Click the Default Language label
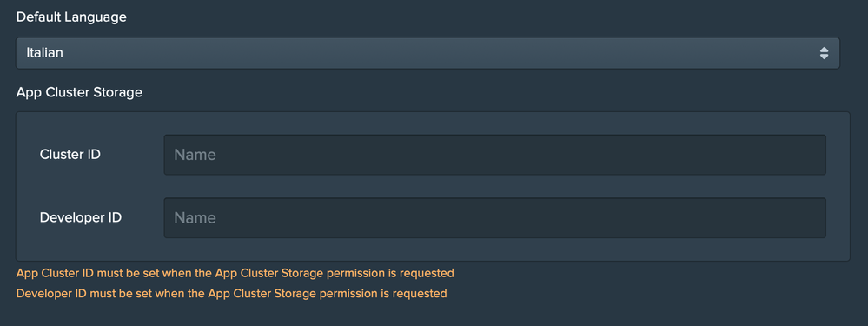Image resolution: width=868 pixels, height=326 pixels. 71,17
